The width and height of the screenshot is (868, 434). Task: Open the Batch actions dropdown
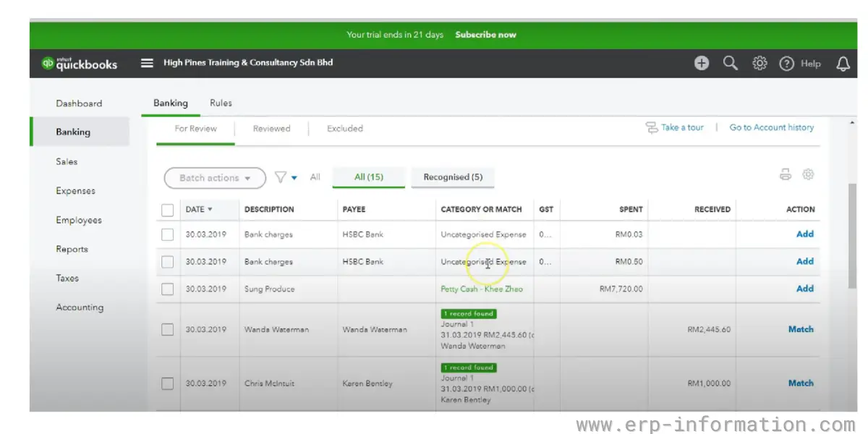coord(214,178)
